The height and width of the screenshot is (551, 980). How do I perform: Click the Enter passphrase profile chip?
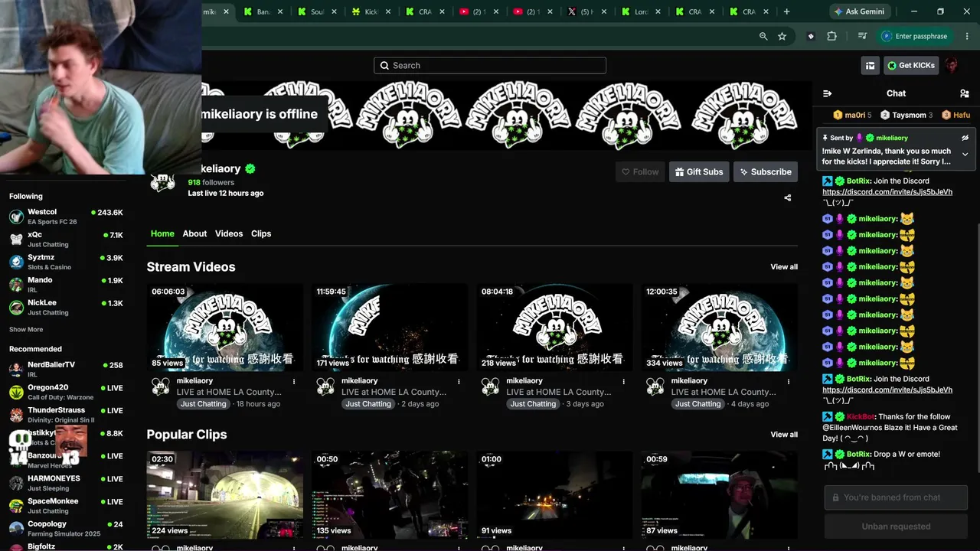pos(915,36)
